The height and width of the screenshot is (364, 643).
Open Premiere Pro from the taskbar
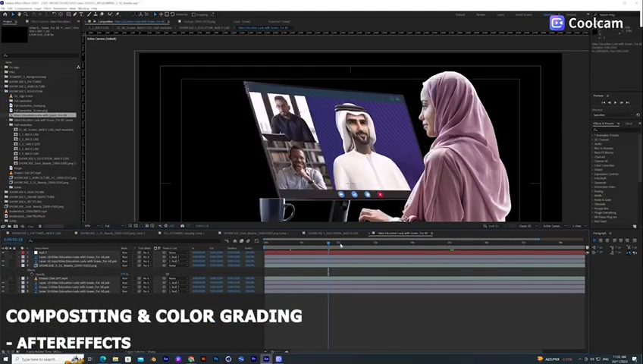click(x=253, y=359)
